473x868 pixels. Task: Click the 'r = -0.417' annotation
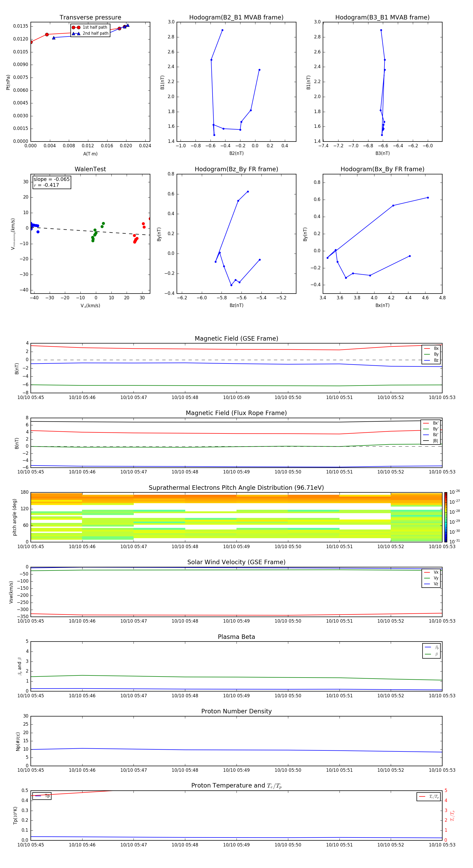click(x=47, y=185)
